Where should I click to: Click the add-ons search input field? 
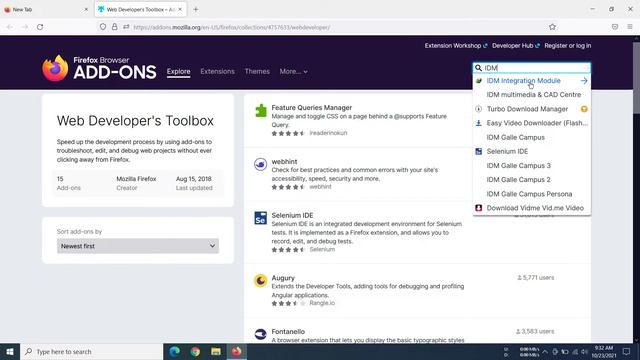point(532,68)
